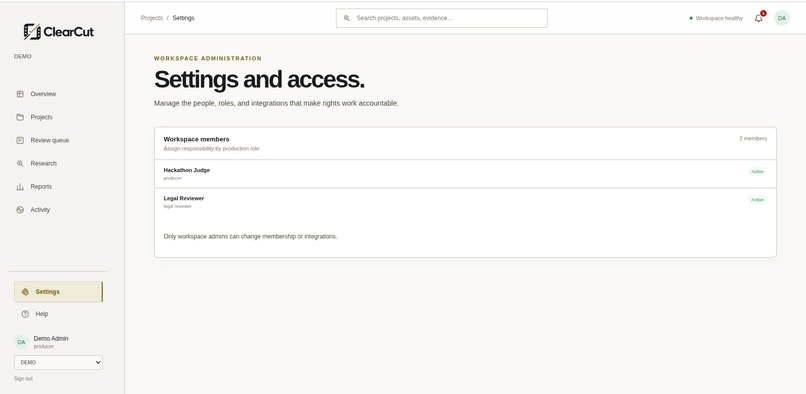
Task: Click the Reports bar chart icon
Action: 20,187
